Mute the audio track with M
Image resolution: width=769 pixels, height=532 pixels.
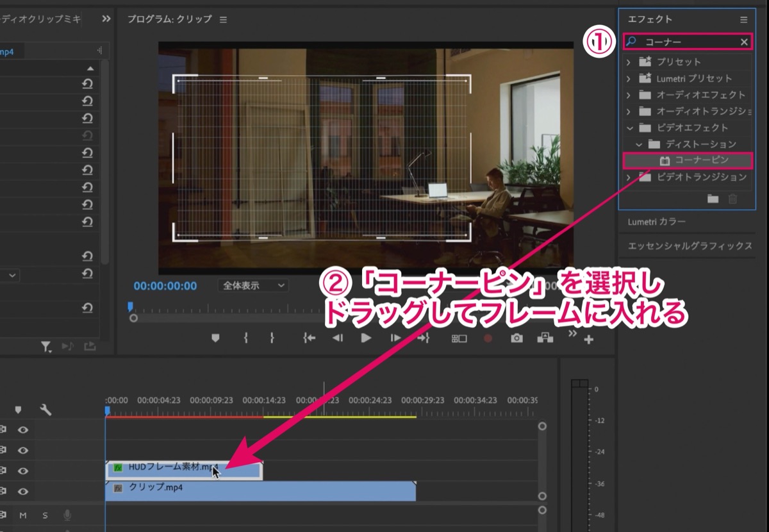click(23, 515)
